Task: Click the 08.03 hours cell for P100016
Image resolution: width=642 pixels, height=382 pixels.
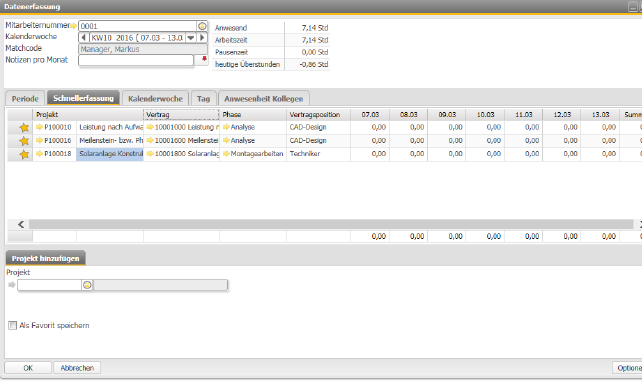Action: click(409, 140)
